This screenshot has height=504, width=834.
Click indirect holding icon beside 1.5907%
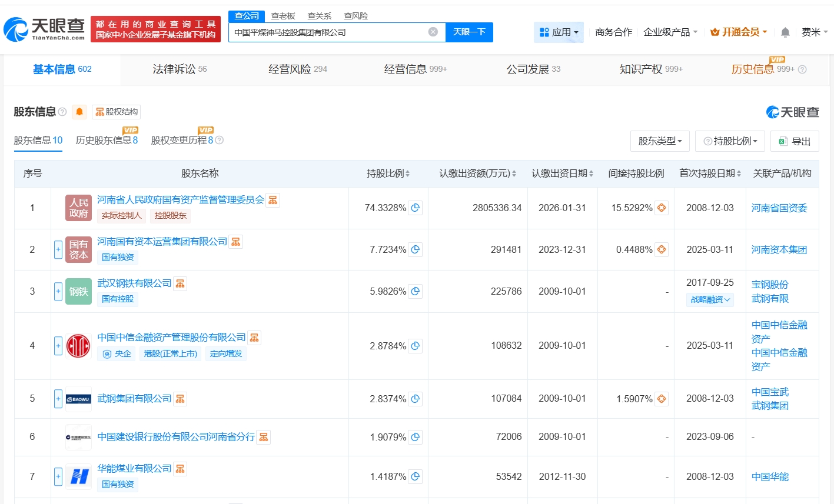[662, 399]
